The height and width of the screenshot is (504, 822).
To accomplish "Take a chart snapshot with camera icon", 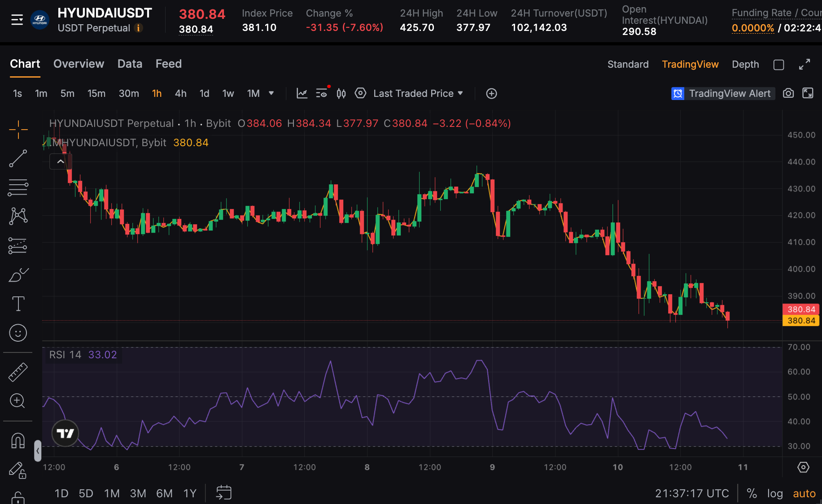I will point(788,93).
